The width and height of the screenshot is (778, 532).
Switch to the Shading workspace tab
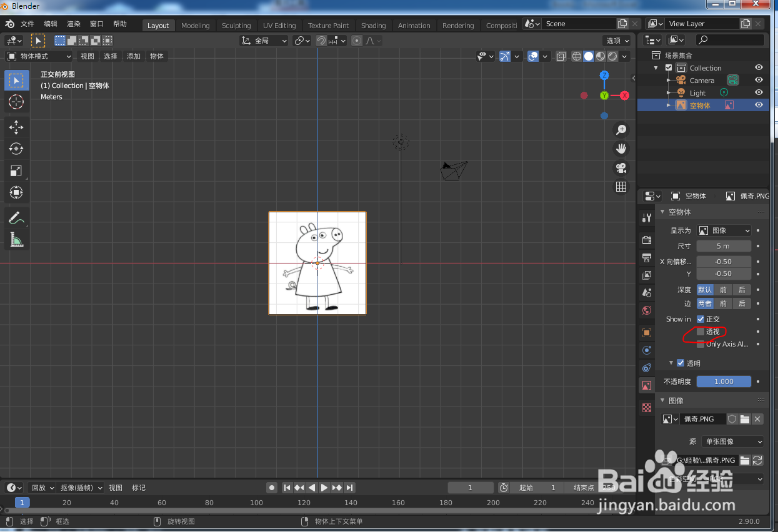(373, 26)
